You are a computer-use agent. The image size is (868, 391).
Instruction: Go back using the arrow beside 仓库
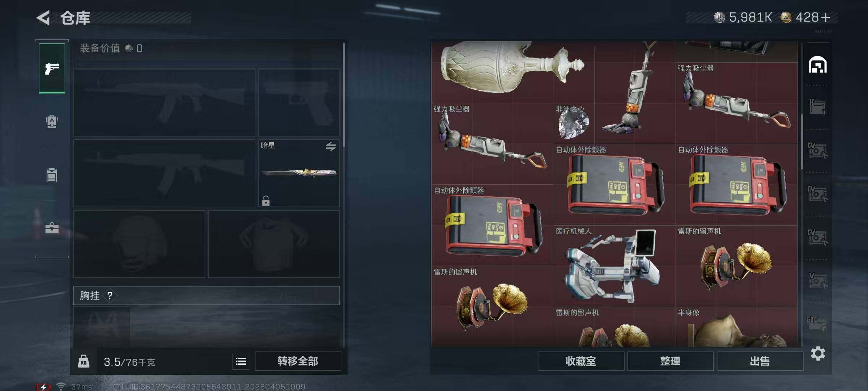(x=43, y=18)
